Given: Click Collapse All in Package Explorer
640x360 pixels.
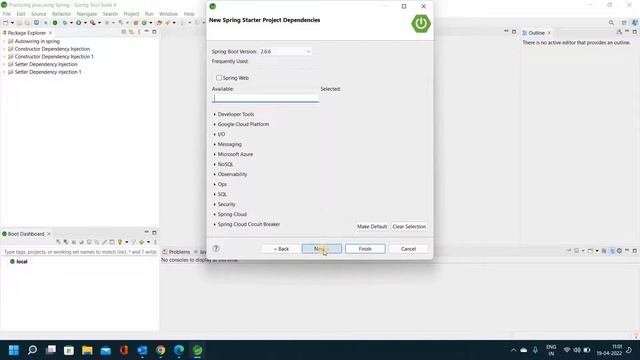Looking at the screenshot, I should (124, 32).
